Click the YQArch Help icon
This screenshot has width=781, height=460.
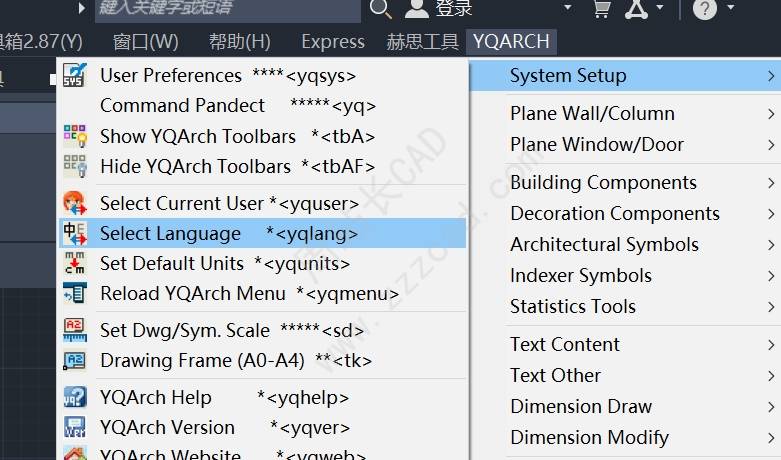(75, 397)
